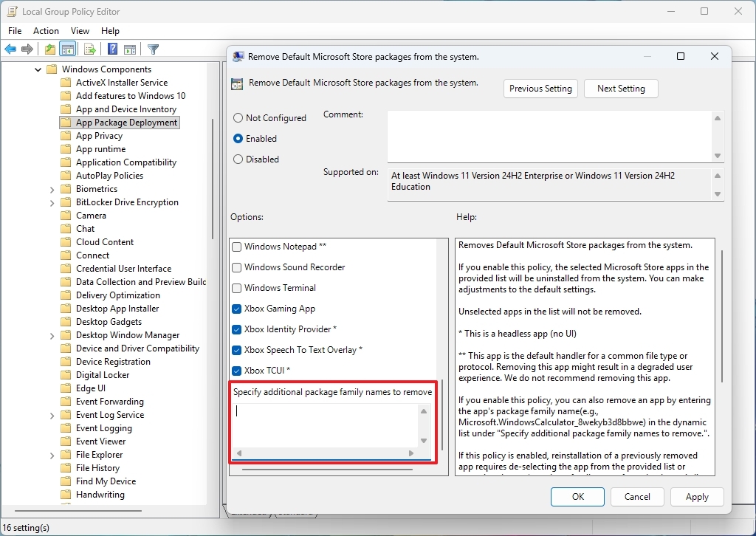
Task: Toggle the Show/Hide Action Pane icon
Action: tap(130, 49)
